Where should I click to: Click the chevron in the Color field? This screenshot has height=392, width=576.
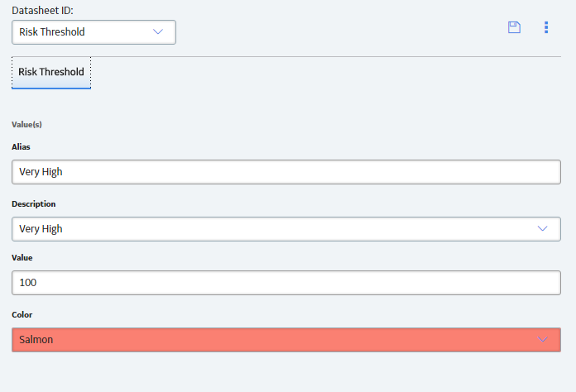tap(542, 340)
